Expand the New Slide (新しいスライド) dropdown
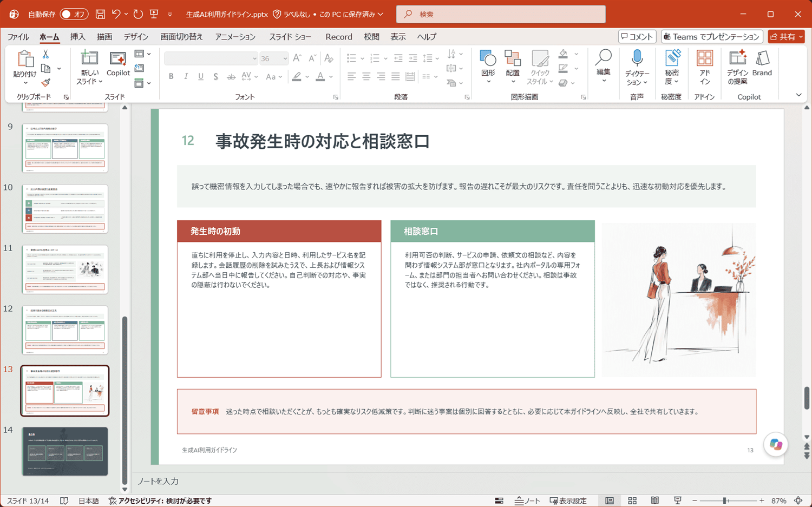This screenshot has width=812, height=507. pos(101,82)
